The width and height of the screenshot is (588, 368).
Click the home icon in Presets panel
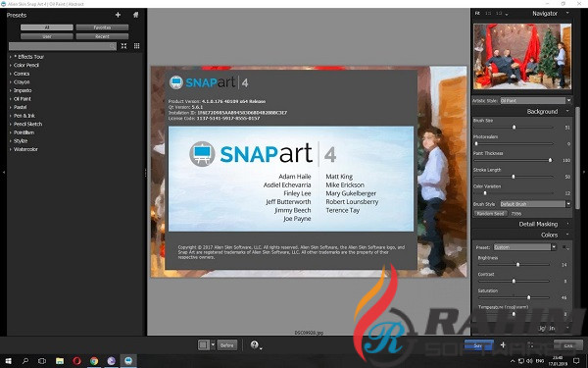click(x=136, y=15)
